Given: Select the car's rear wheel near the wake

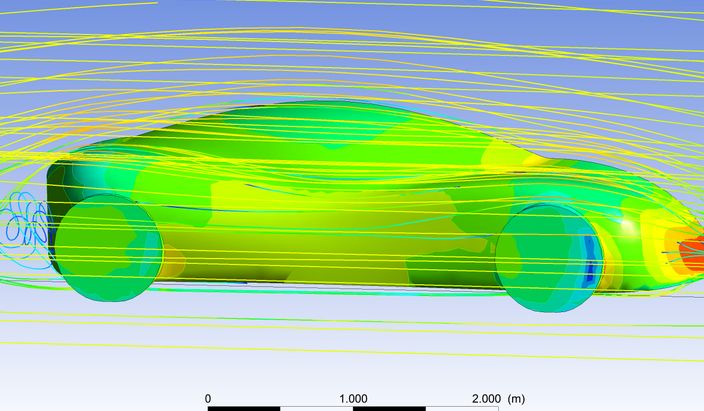Looking at the screenshot, I should [108, 247].
